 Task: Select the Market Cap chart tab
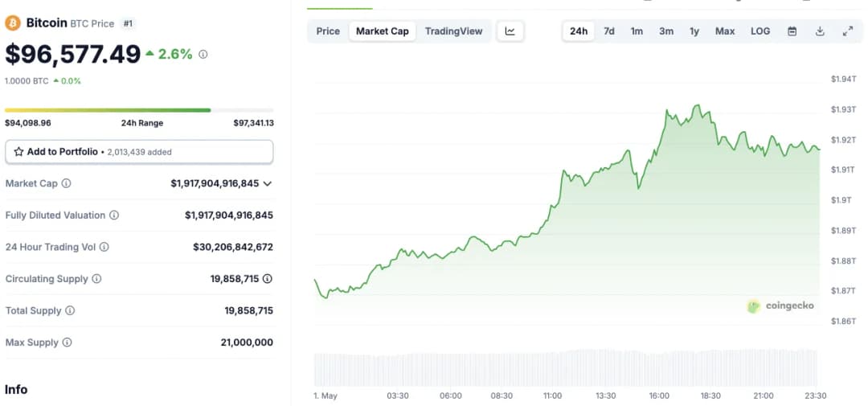coord(383,31)
